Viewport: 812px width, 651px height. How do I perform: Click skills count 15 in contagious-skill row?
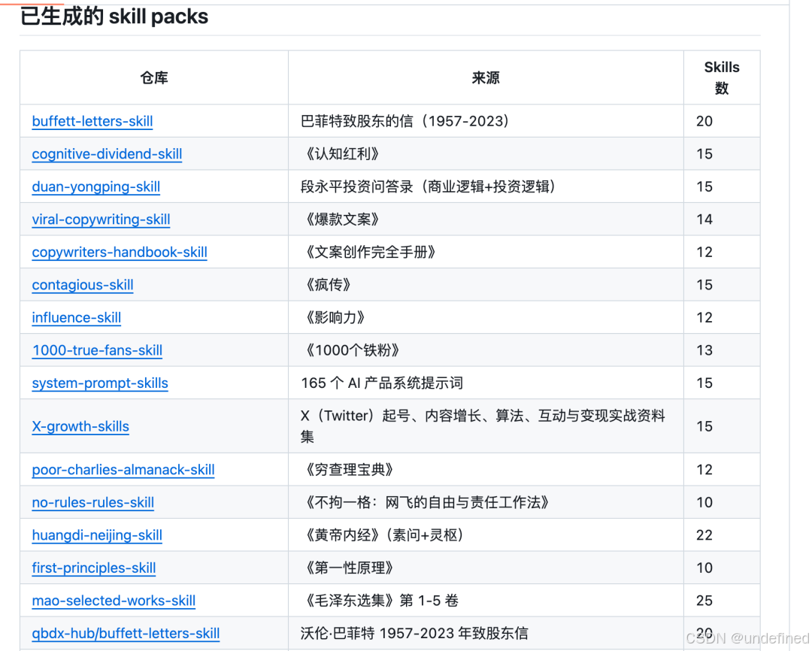[x=704, y=285]
